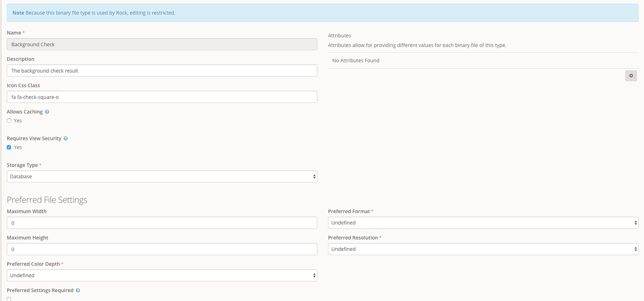Click the Preferred Settings Required help icon
This screenshot has width=644, height=301.
(x=78, y=291)
